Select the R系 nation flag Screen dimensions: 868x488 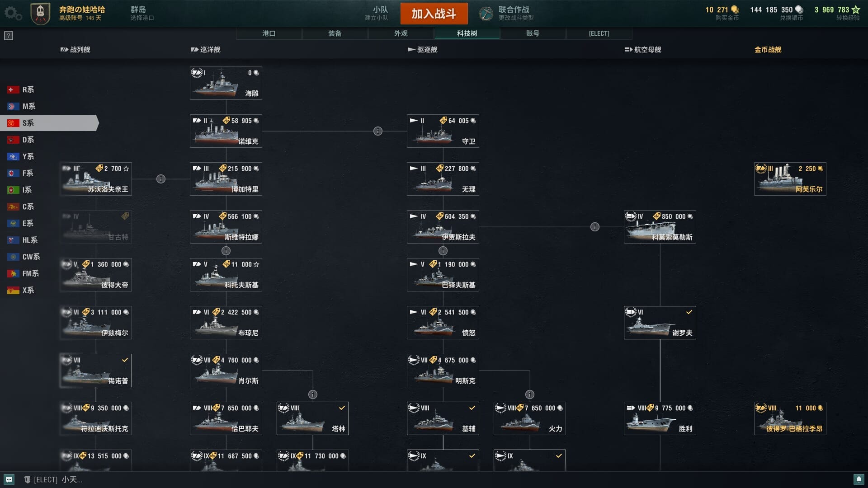point(13,90)
